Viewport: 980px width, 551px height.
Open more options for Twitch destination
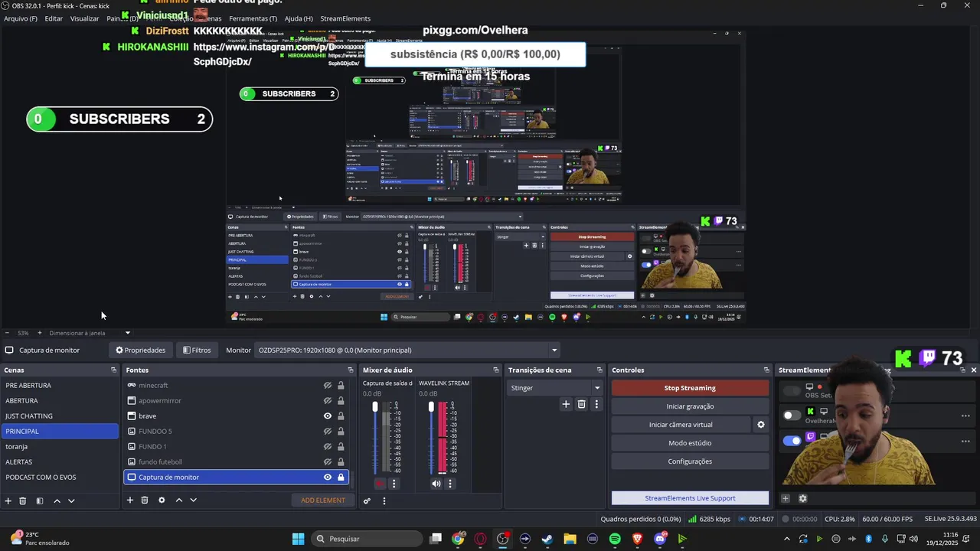(x=965, y=440)
